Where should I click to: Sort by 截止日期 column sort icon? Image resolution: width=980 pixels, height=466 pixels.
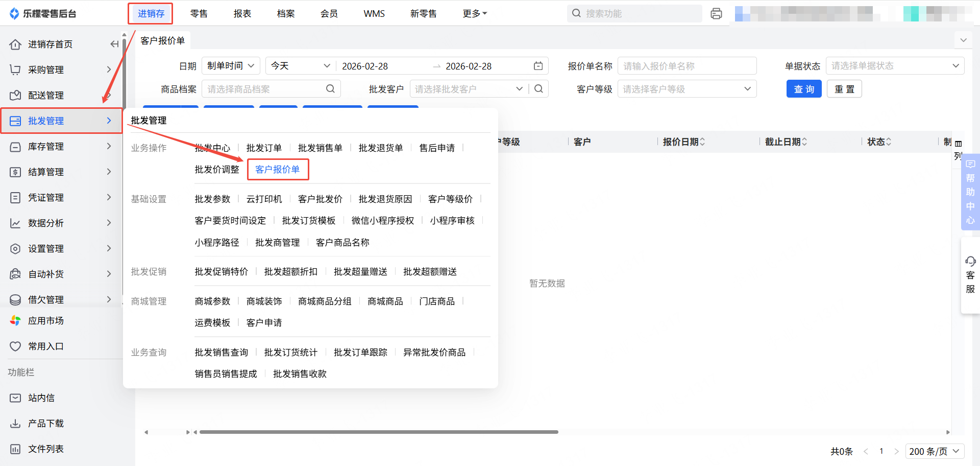tap(804, 142)
